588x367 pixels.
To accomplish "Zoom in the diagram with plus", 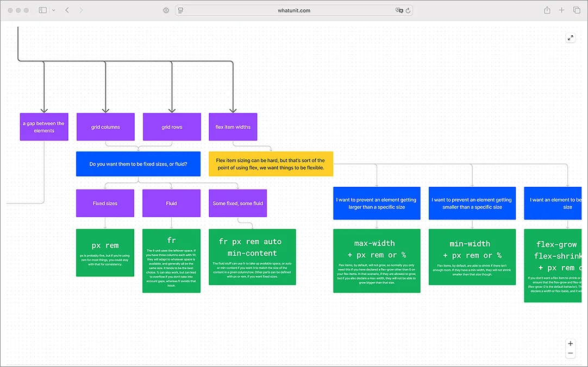I will tap(571, 344).
